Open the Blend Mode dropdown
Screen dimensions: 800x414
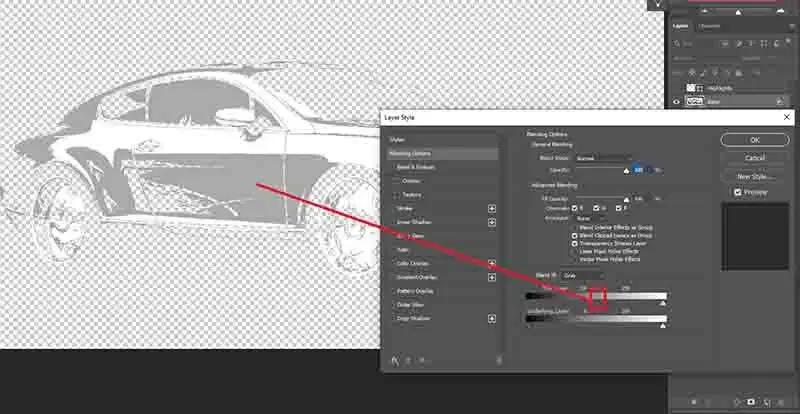(x=604, y=158)
